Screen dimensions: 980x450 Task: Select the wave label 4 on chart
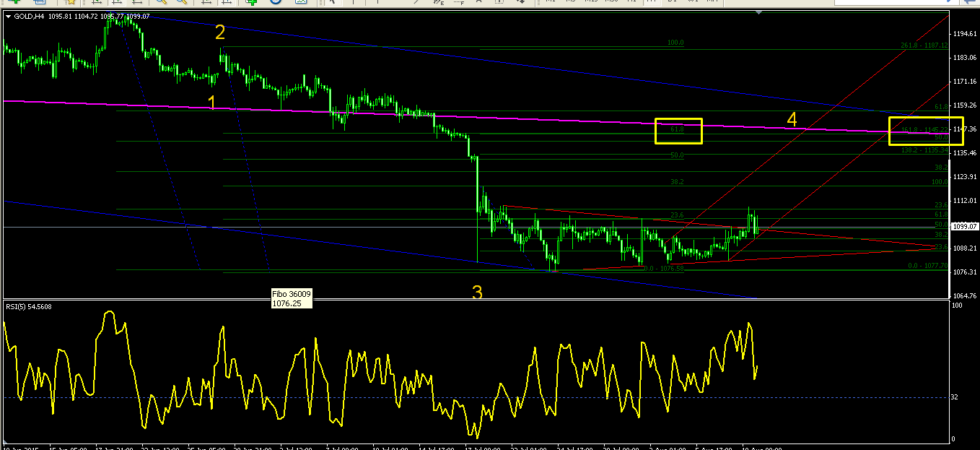tap(792, 120)
